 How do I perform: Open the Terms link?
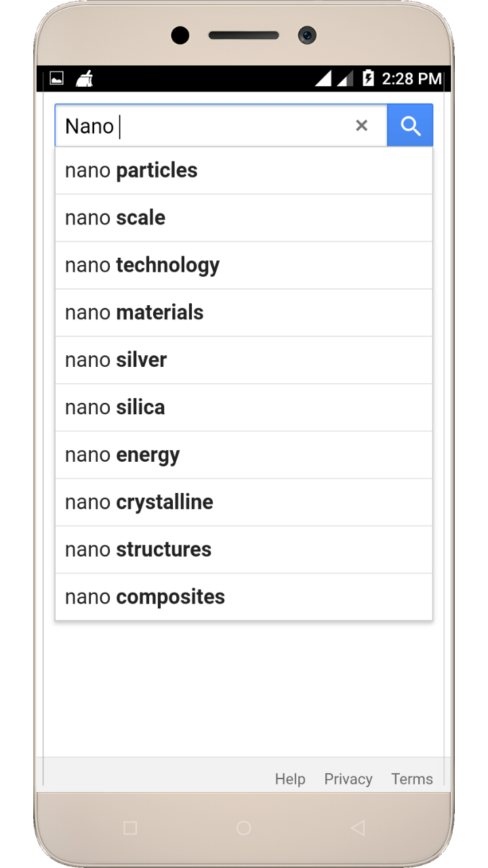click(x=412, y=779)
